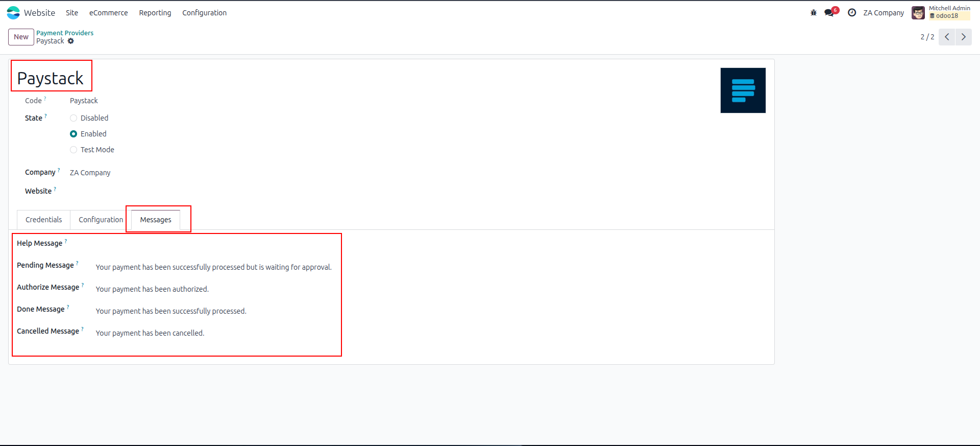Screen dimensions: 980x446
Task: Show the Help Message tooltip question mark
Action: 66,241
